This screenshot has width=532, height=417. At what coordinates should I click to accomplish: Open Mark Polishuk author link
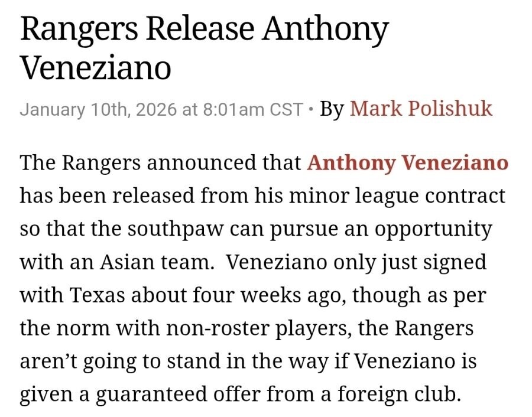(421, 109)
